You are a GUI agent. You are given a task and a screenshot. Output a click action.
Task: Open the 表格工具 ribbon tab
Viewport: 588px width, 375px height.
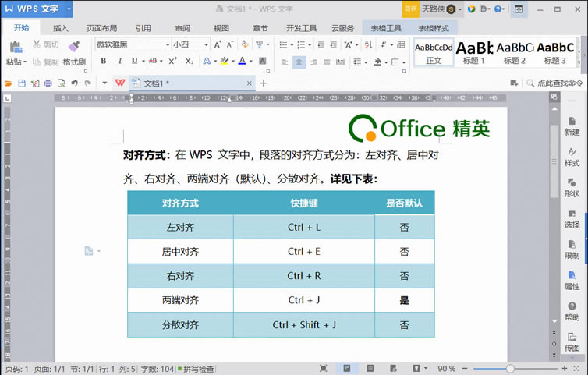coord(386,28)
